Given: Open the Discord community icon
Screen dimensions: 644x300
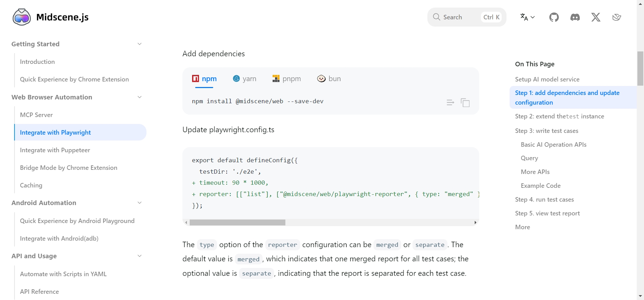Looking at the screenshot, I should (x=575, y=17).
